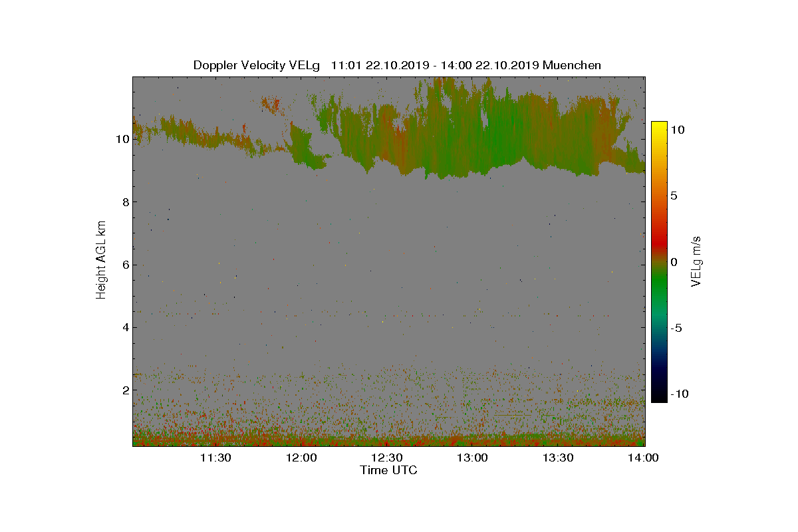Click the height tick label 10
The width and height of the screenshot is (798, 532).
(122, 139)
